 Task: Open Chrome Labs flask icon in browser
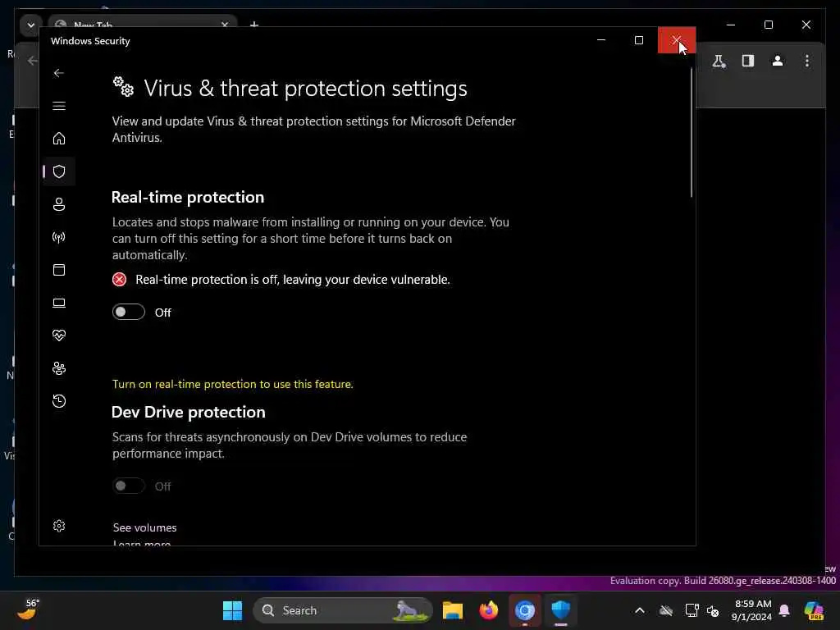point(719,61)
